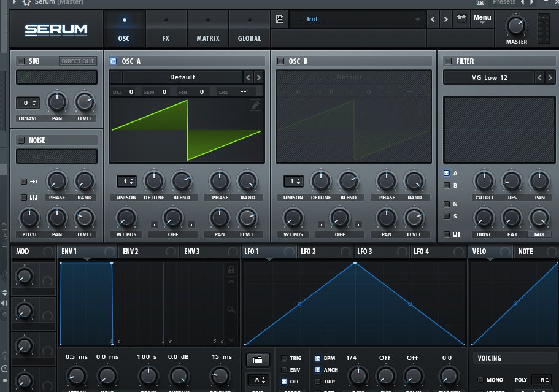The image size is (559, 392).
Task: Adjust the OSC A WT POS knob
Action: point(126,218)
